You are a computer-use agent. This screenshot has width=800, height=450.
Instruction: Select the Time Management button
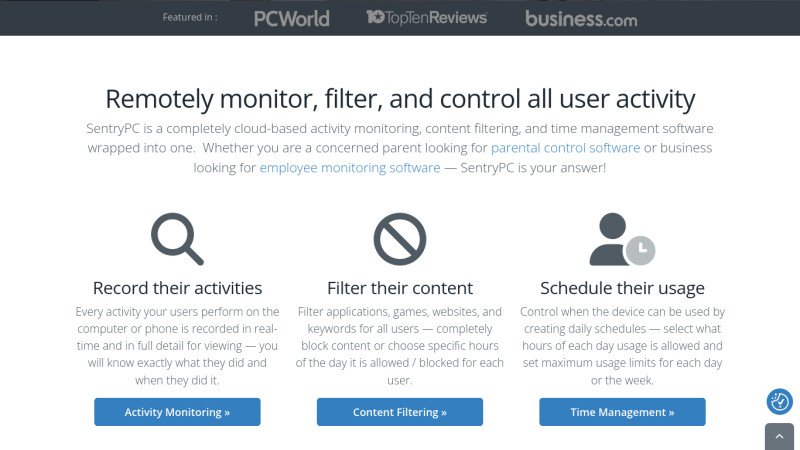click(x=622, y=412)
